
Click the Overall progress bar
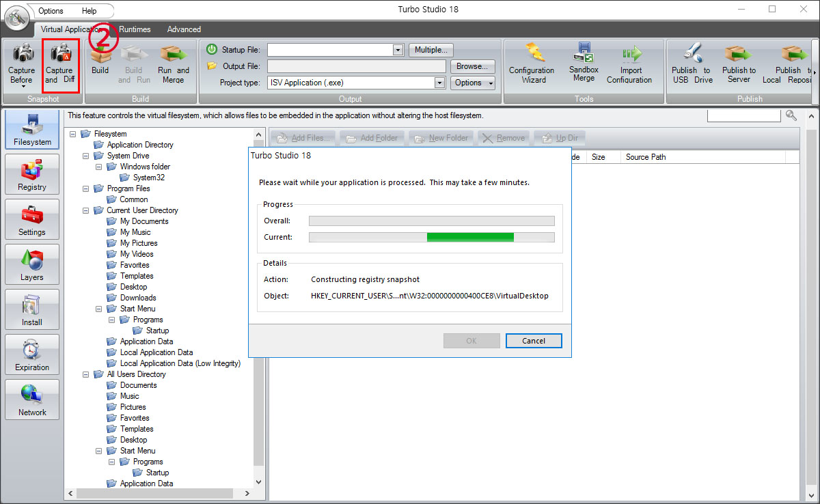point(432,221)
